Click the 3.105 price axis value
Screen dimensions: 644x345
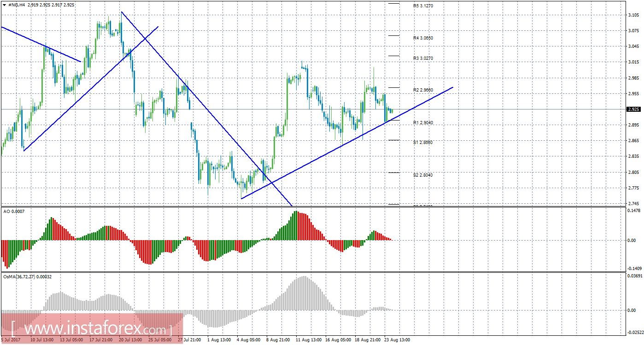634,15
